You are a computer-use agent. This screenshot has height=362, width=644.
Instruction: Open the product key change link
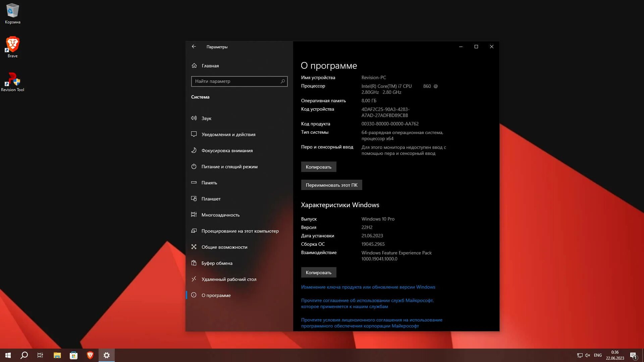368,287
